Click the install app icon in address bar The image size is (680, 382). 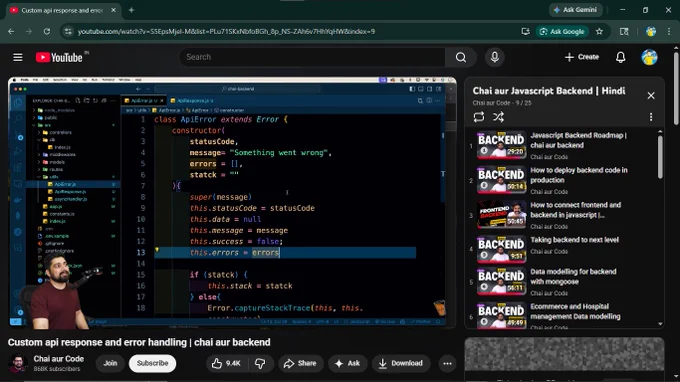click(x=525, y=32)
